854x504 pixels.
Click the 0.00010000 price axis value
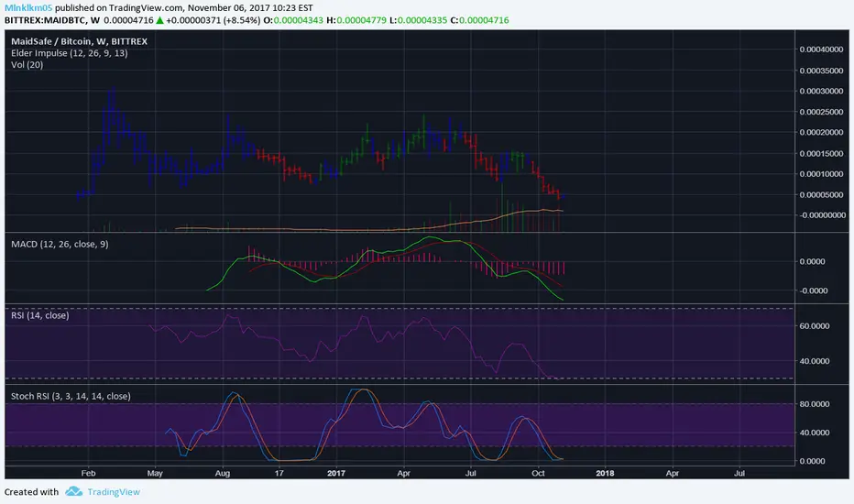pyautogui.click(x=821, y=174)
